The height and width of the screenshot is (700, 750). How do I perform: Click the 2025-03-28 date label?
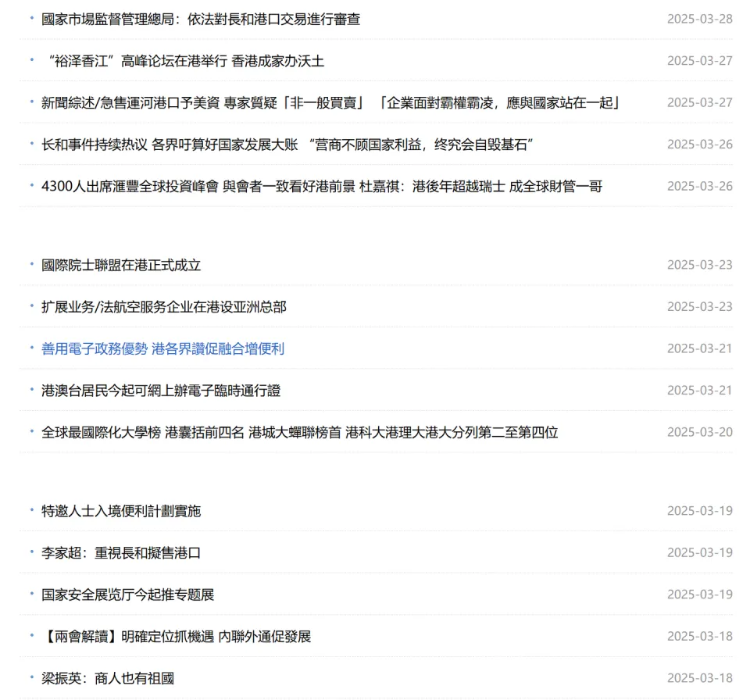699,20
